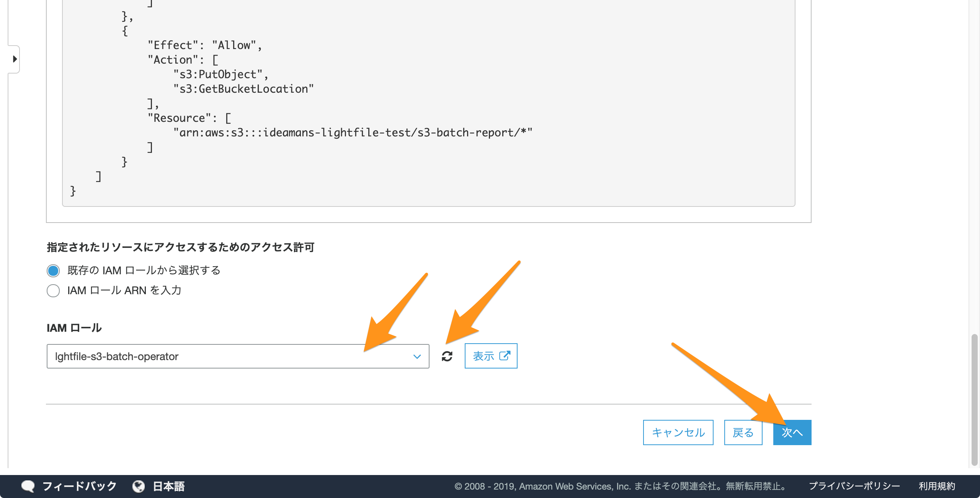Click the vertical page scrollbar thumb
The height and width of the screenshot is (498, 980).
point(975,399)
